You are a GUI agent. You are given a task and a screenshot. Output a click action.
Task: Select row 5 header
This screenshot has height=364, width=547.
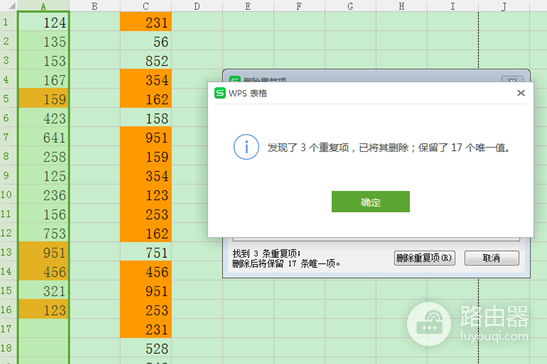pyautogui.click(x=8, y=98)
